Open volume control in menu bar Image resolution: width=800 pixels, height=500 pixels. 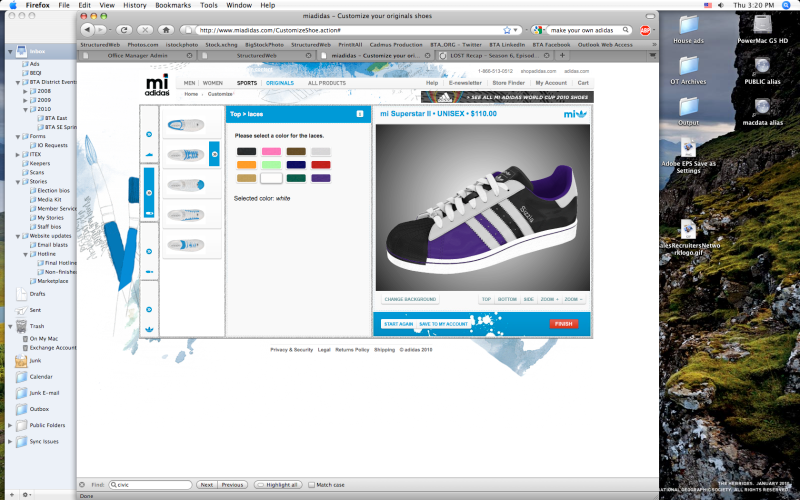pos(720,5)
